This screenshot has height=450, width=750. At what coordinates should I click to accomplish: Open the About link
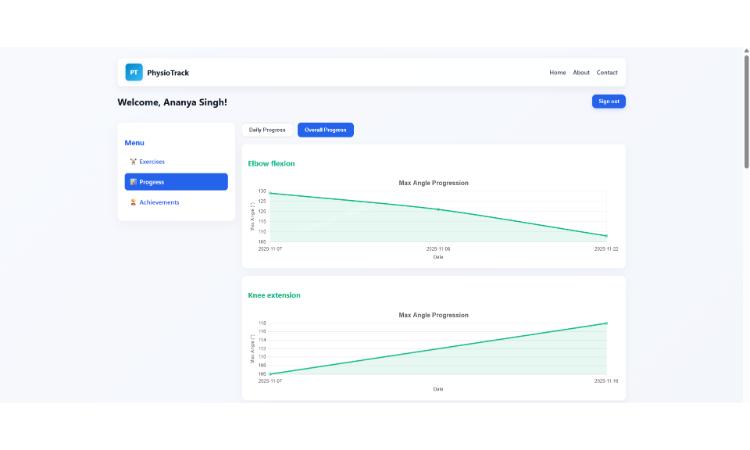pyautogui.click(x=581, y=72)
